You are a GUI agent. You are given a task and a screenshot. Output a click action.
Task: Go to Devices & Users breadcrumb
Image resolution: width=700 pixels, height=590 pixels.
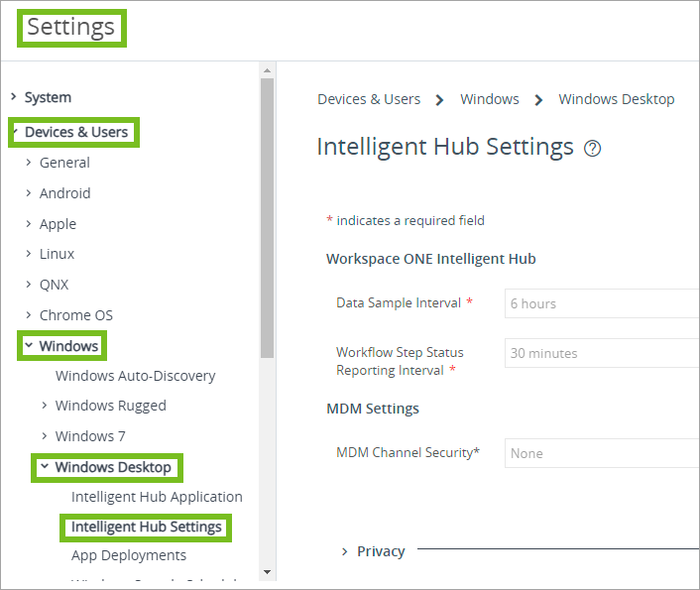(x=369, y=99)
